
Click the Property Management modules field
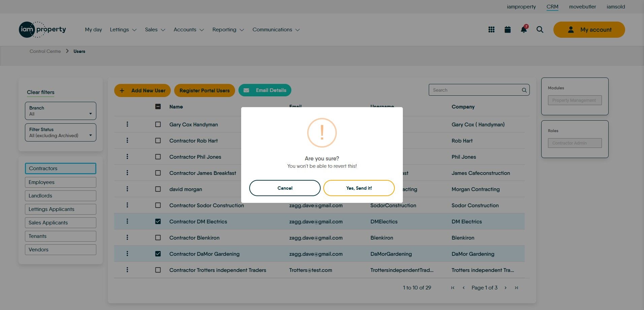575,100
